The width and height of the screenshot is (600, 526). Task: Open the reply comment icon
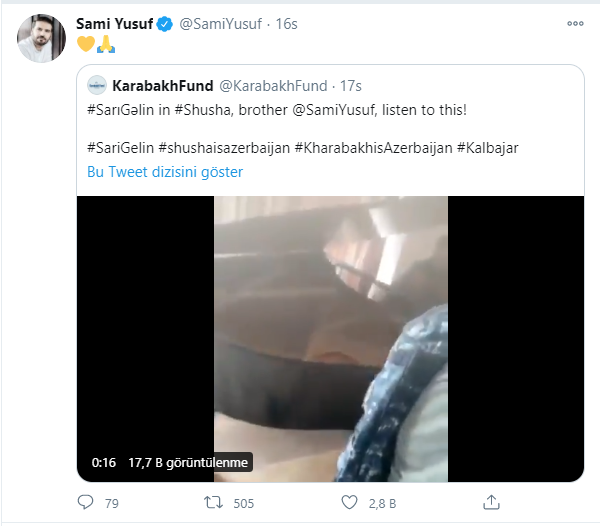click(85, 502)
